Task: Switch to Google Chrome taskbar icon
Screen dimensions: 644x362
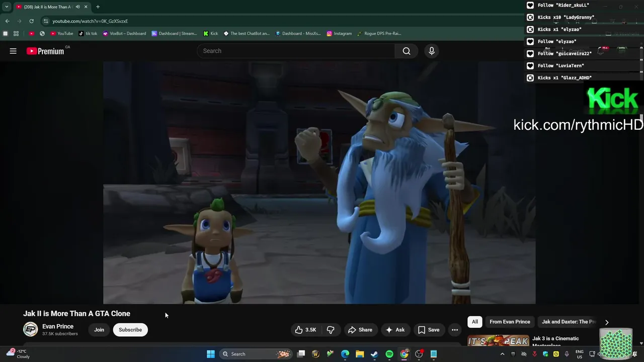Action: (x=404, y=354)
